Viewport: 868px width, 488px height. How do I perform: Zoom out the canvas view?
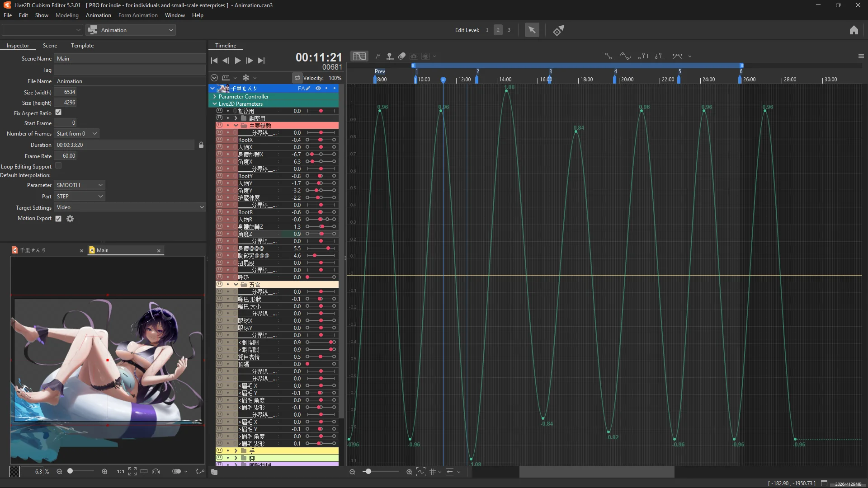59,472
